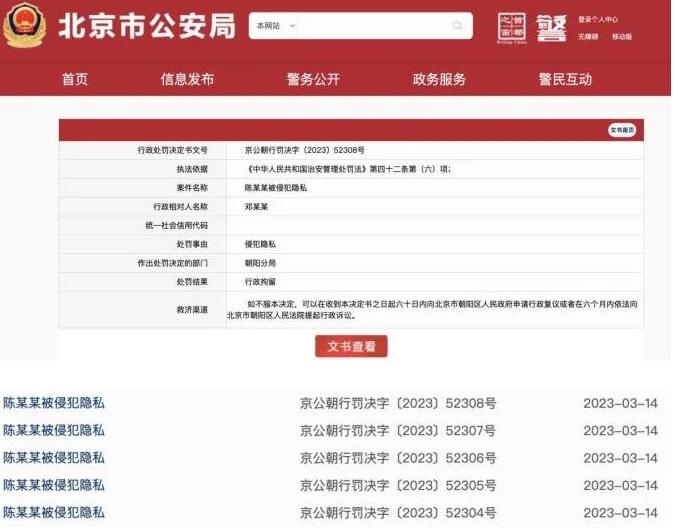
Task: Open the 信息发布 navigation menu
Action: [187, 79]
